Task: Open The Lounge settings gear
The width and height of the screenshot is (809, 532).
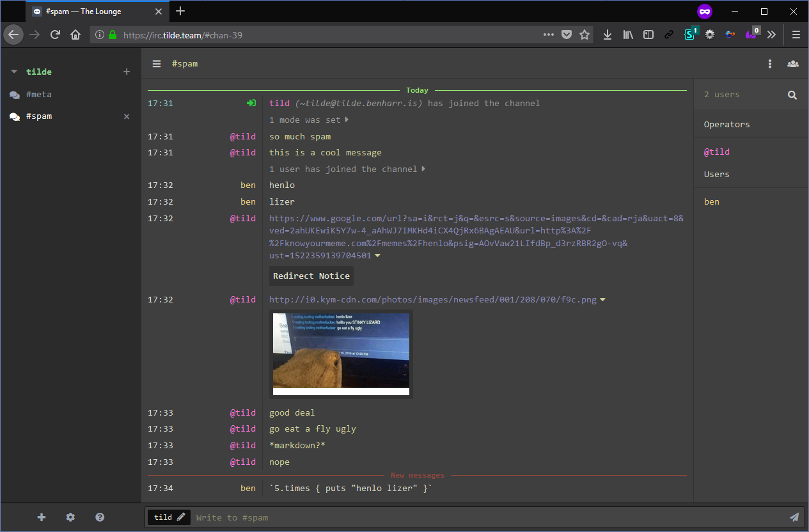Action: coord(70,517)
